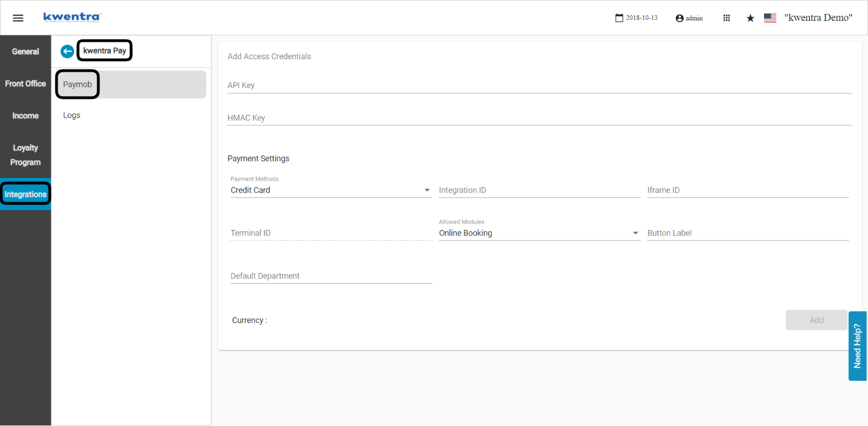Open the calendar date icon
868x426 pixels.
click(619, 18)
